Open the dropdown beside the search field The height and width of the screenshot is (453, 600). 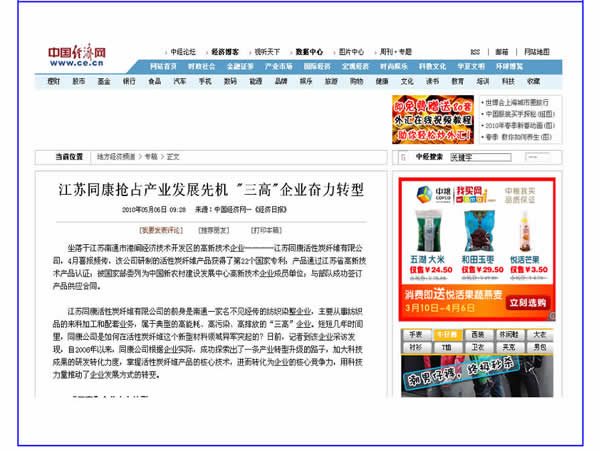(x=539, y=157)
